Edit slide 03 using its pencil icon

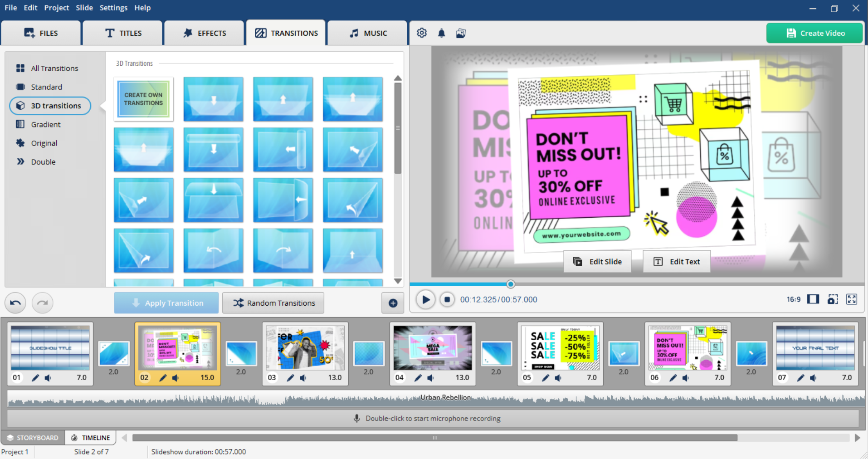[291, 377]
